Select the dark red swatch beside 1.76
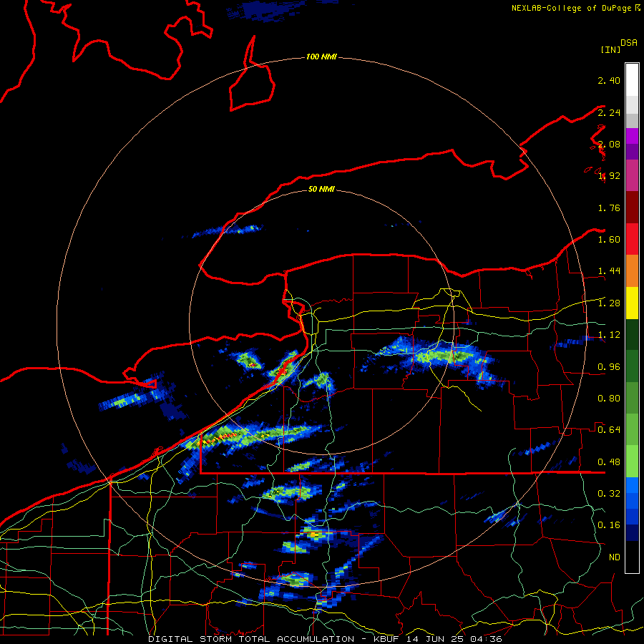The width and height of the screenshot is (644, 644). [632, 208]
